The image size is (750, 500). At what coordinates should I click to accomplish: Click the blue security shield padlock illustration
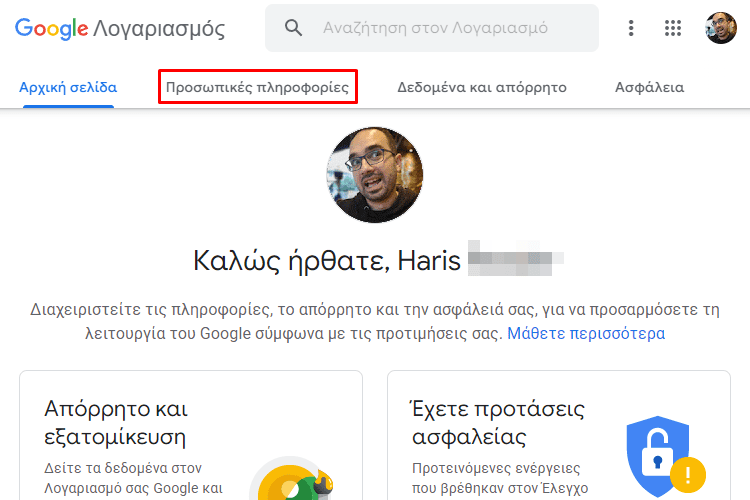[x=665, y=457]
